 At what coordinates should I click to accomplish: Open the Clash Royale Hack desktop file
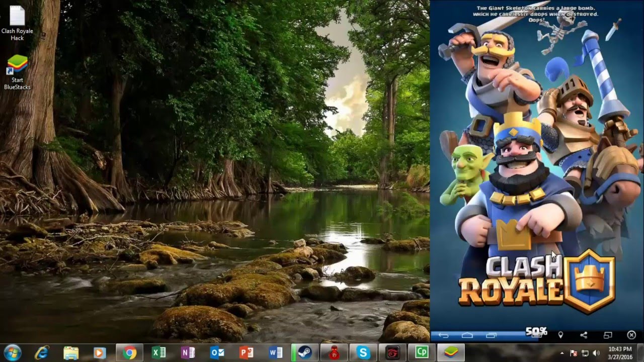(x=17, y=23)
